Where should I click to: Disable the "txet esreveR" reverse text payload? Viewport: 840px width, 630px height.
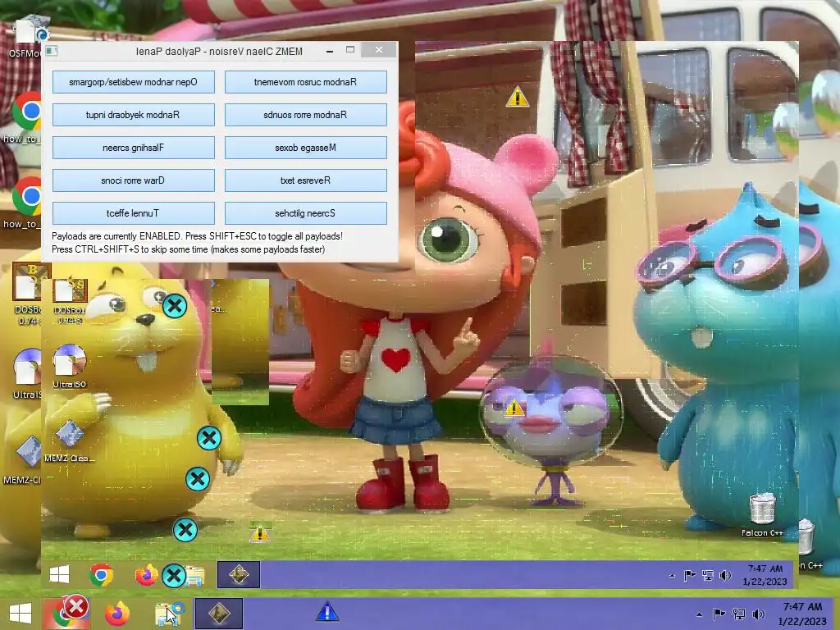(x=305, y=180)
